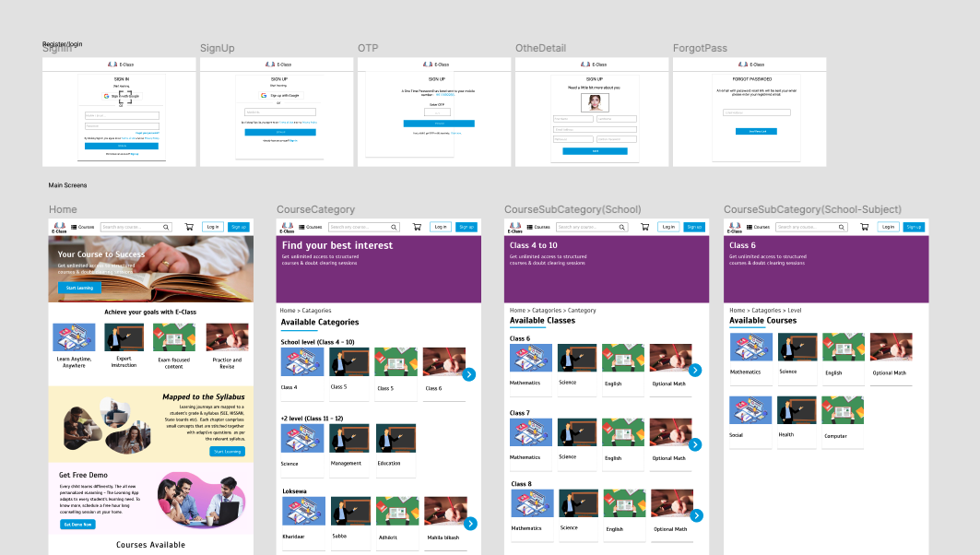
Task: Select the ForgotPass frame title
Action: pyautogui.click(x=700, y=48)
